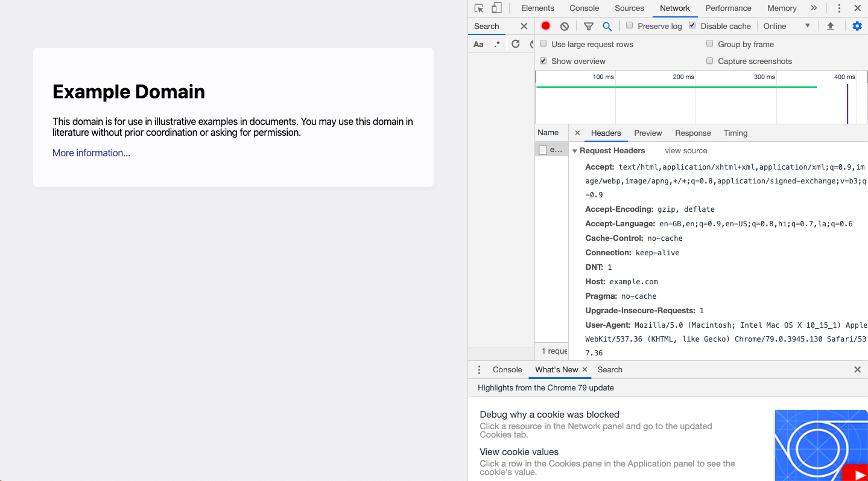Open the DevTools three-dot customize menu
Viewport: 868px width, 481px height.
839,8
